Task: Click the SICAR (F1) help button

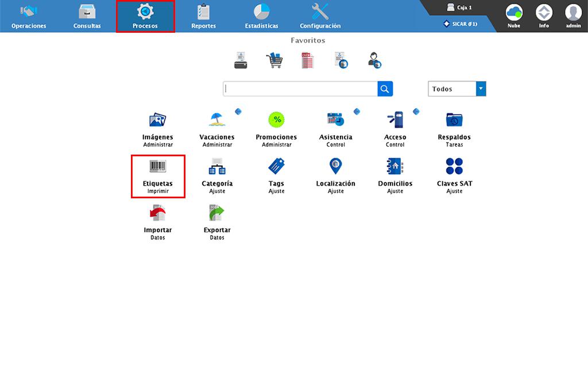Action: 461,24
